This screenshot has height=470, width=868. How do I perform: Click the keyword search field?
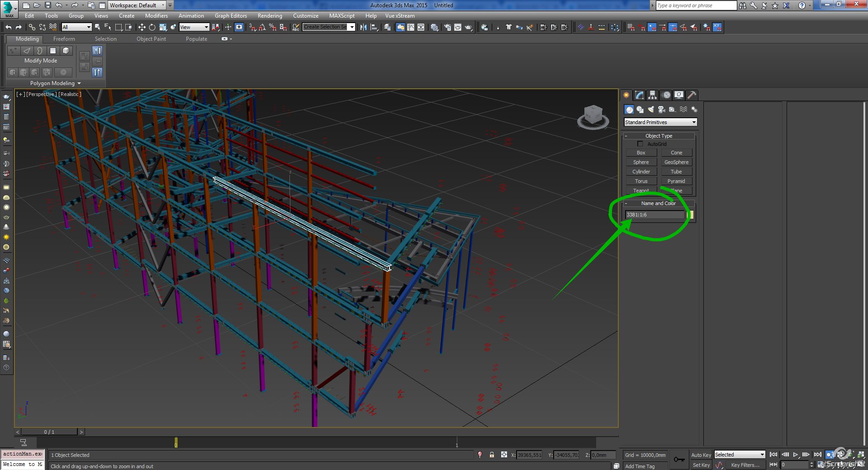click(696, 5)
